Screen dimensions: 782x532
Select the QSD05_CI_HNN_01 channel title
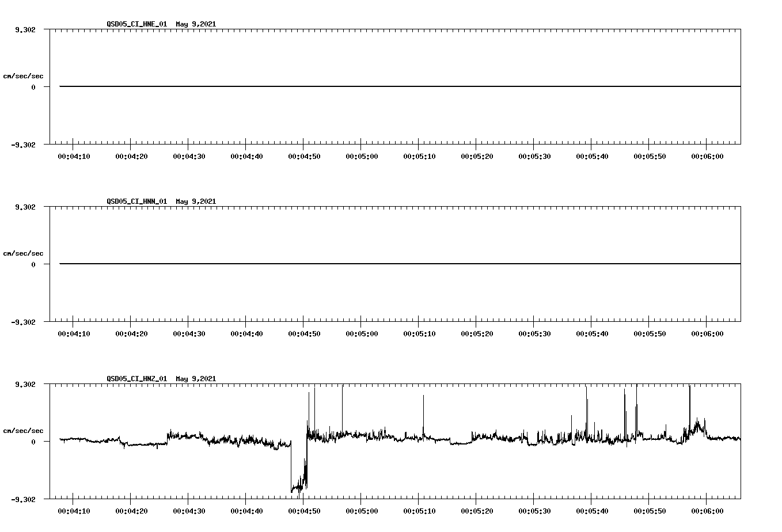click(136, 202)
